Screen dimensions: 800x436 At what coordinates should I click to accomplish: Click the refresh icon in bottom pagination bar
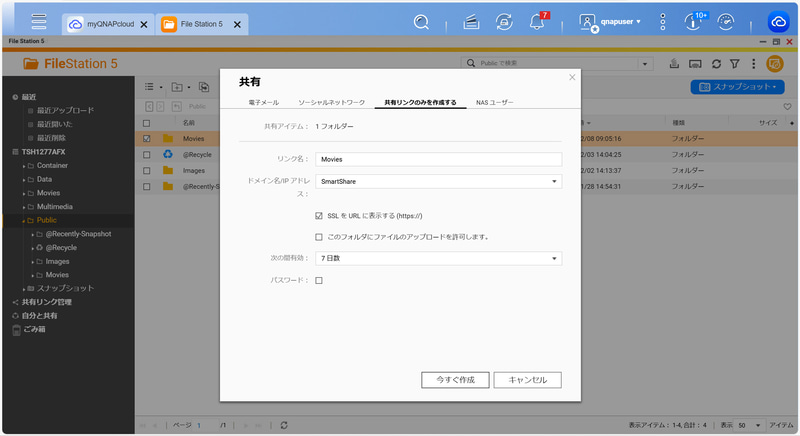(x=284, y=425)
